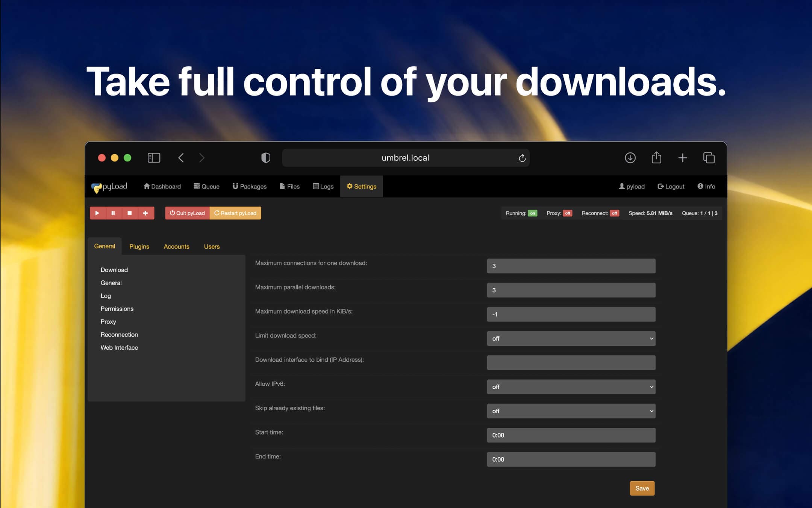812x508 pixels.
Task: Switch to the Plugins tab
Action: coord(139,246)
